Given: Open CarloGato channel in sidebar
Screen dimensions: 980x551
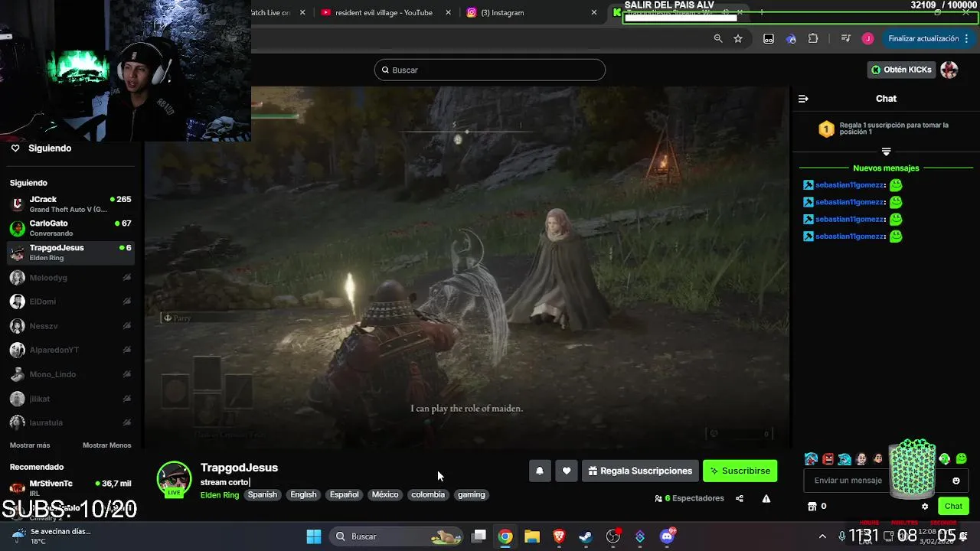Looking at the screenshot, I should pyautogui.click(x=72, y=228).
